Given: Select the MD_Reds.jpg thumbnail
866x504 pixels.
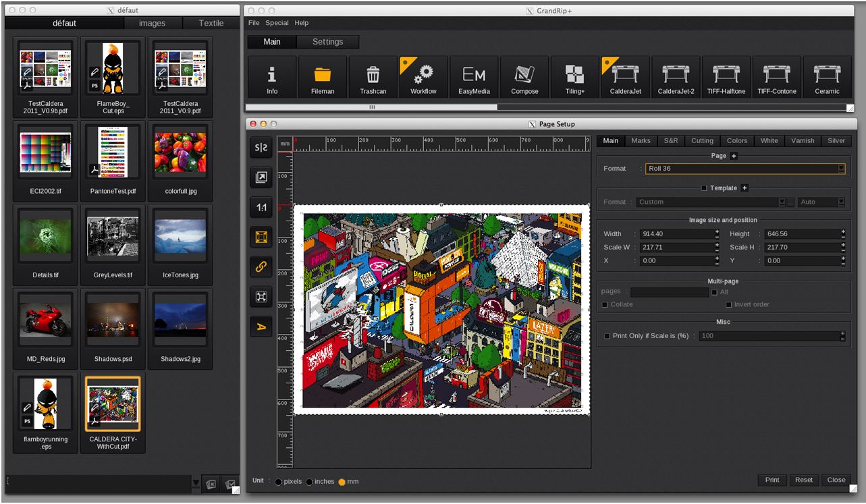Looking at the screenshot, I should point(45,320).
